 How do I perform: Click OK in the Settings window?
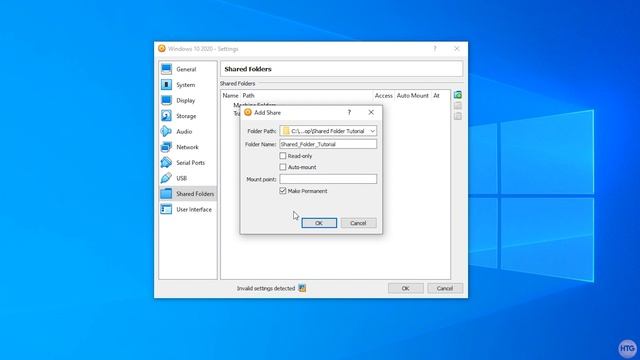click(406, 288)
